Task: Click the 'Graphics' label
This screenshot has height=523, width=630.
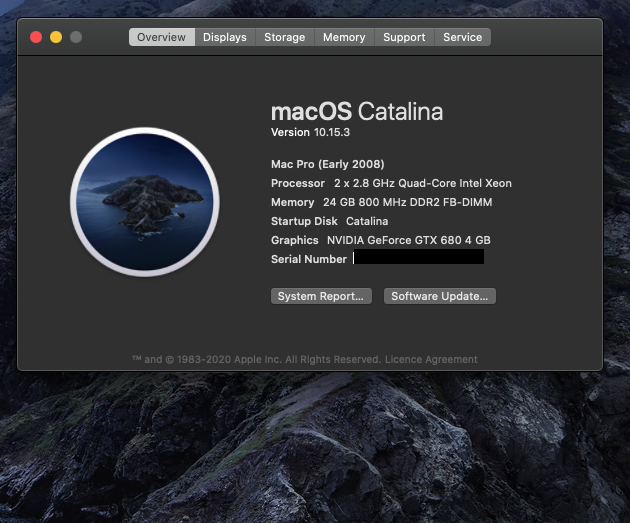Action: coord(295,240)
